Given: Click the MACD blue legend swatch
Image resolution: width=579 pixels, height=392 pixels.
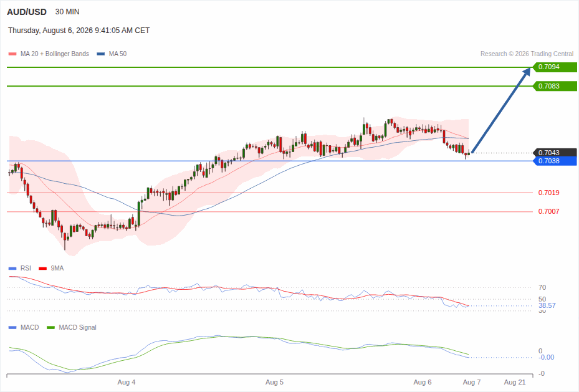Looking at the screenshot, I should [x=12, y=327].
